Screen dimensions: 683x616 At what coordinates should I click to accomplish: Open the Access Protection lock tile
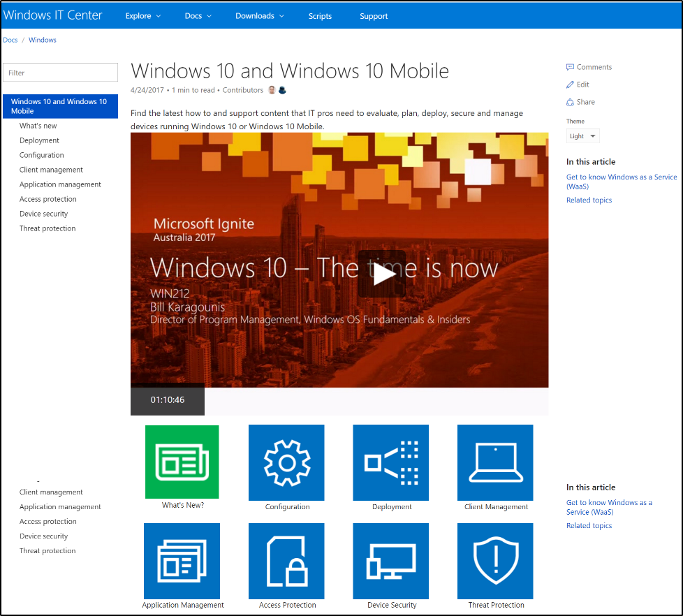click(286, 561)
